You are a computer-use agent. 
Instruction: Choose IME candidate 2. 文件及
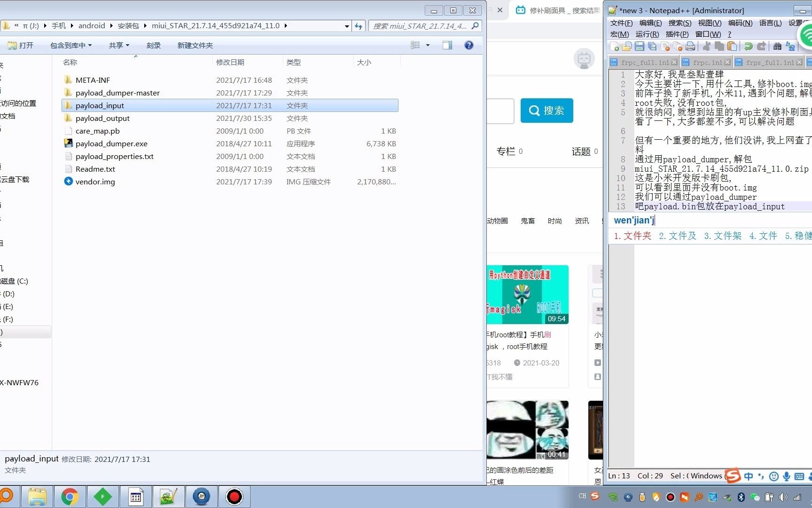[678, 236]
